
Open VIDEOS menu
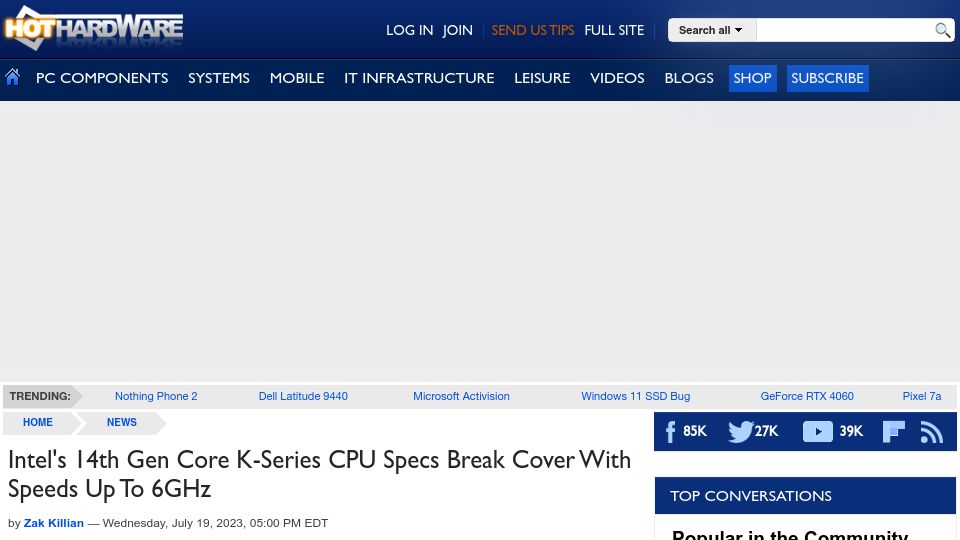click(617, 78)
